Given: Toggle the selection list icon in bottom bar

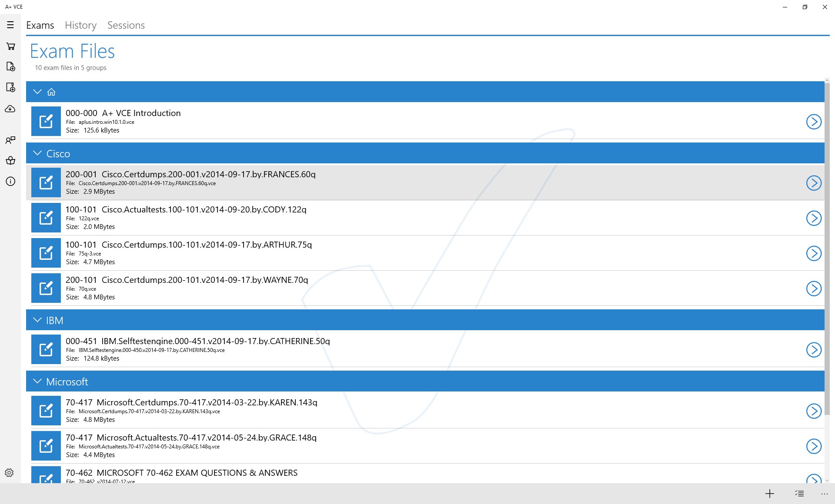Looking at the screenshot, I should coord(799,494).
